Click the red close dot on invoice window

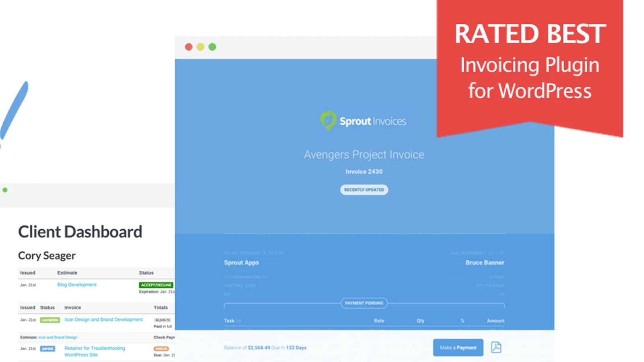click(188, 47)
